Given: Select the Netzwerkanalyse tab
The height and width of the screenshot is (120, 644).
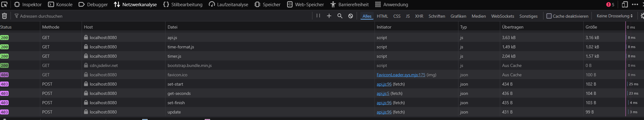Looking at the screenshot, I should point(135,4).
